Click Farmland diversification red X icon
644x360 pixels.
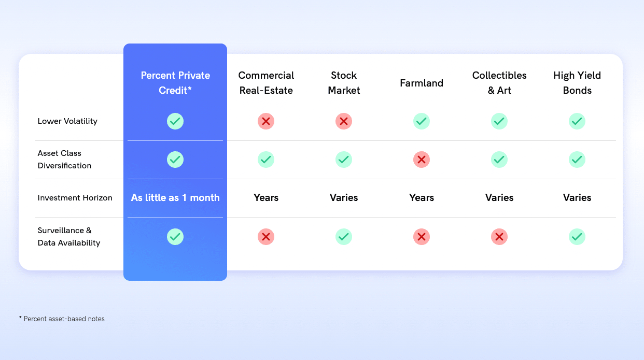422,160
